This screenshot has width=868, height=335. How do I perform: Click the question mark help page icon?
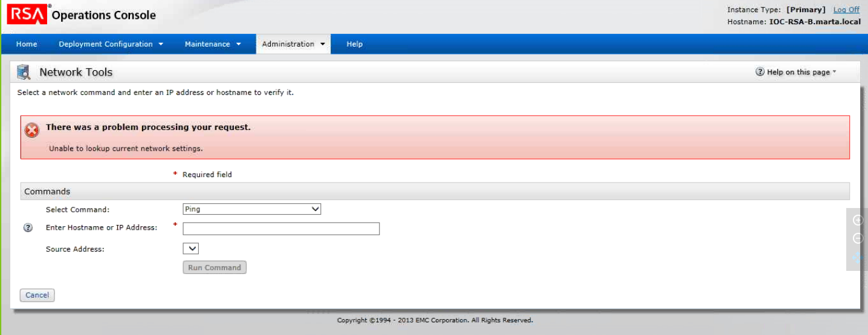pyautogui.click(x=760, y=72)
